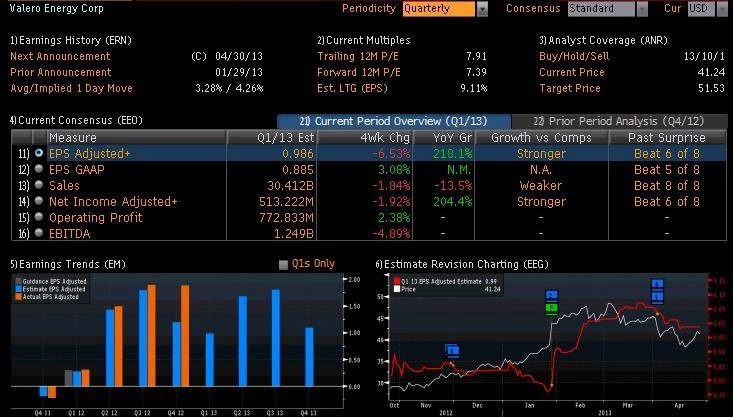The image size is (733, 417).
Task: Tick the Q1s Only checkbox
Action: (283, 265)
